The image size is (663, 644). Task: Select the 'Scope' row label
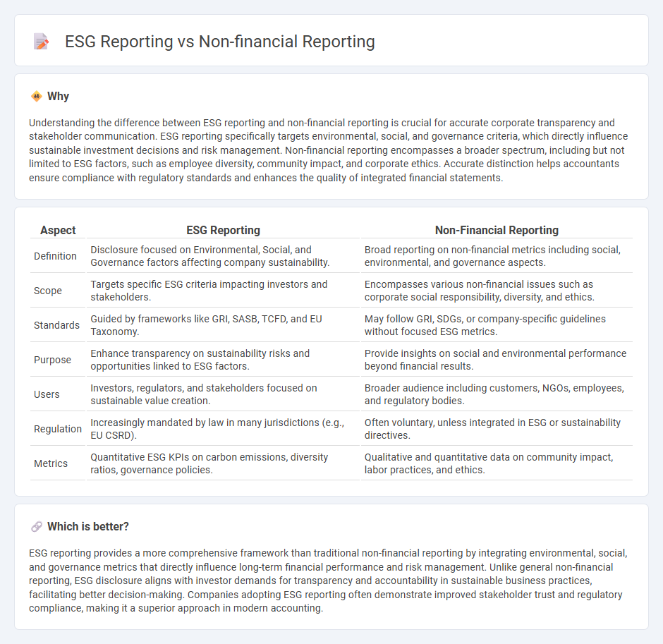[x=48, y=291]
